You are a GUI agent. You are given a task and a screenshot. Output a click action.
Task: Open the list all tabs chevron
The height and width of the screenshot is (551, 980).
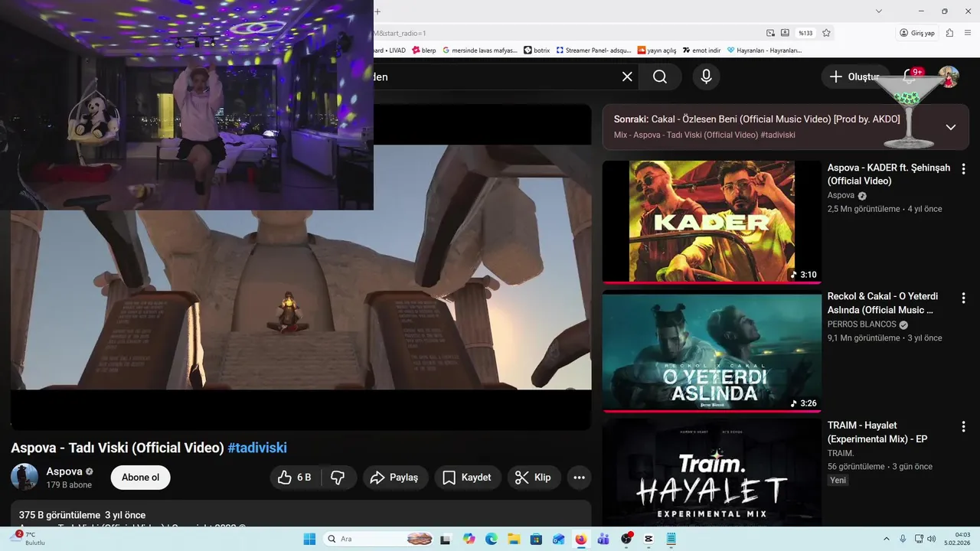[x=879, y=11]
